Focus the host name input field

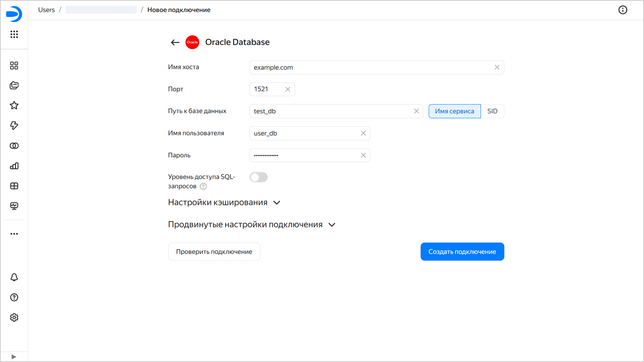click(377, 67)
